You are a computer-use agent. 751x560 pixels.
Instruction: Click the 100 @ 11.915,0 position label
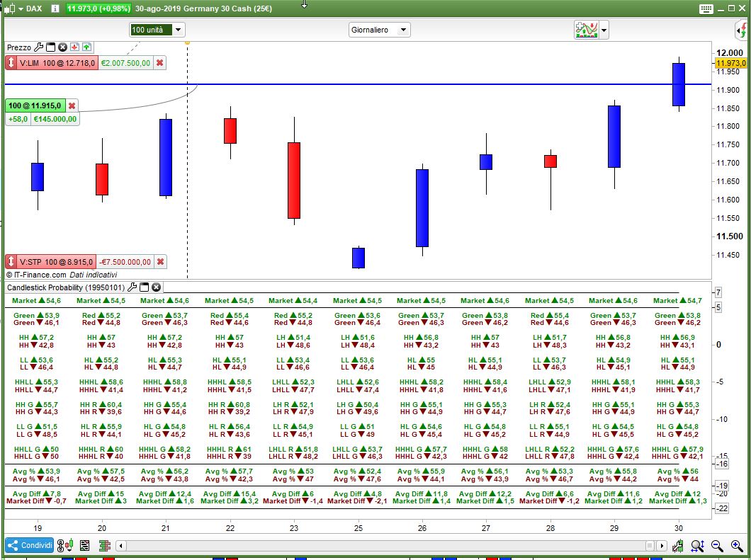pos(35,105)
